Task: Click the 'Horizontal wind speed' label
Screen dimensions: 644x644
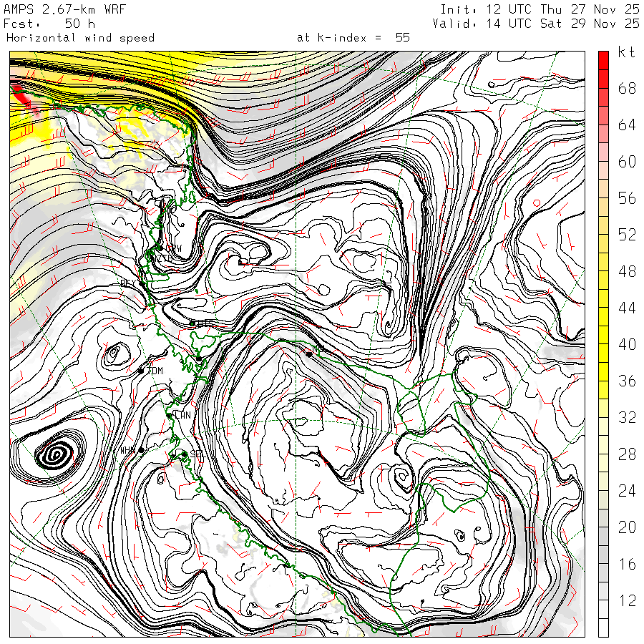Action: (80, 38)
